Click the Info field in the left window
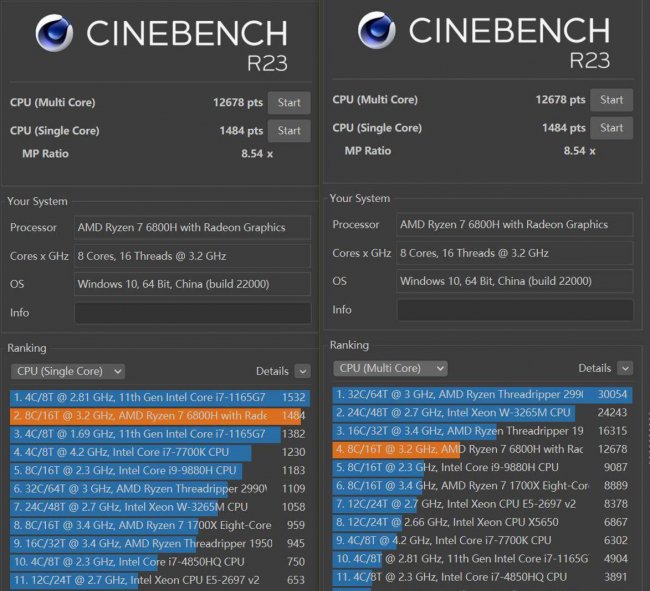The width and height of the screenshot is (650, 591). point(193,312)
